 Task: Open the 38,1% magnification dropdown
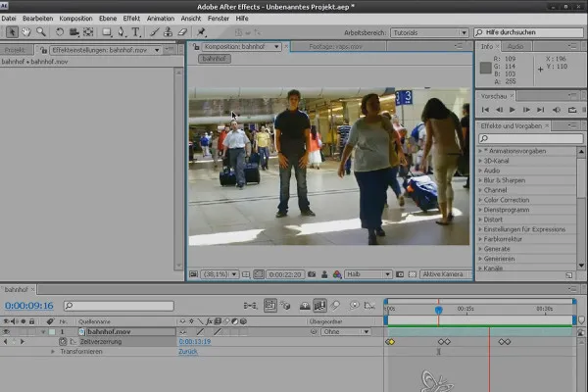[x=220, y=274]
